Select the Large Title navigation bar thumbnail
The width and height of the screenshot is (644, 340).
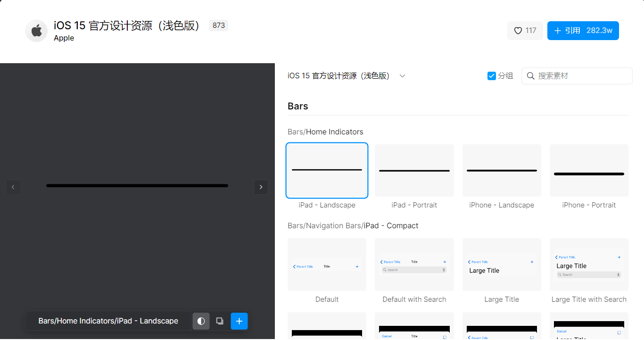point(502,265)
